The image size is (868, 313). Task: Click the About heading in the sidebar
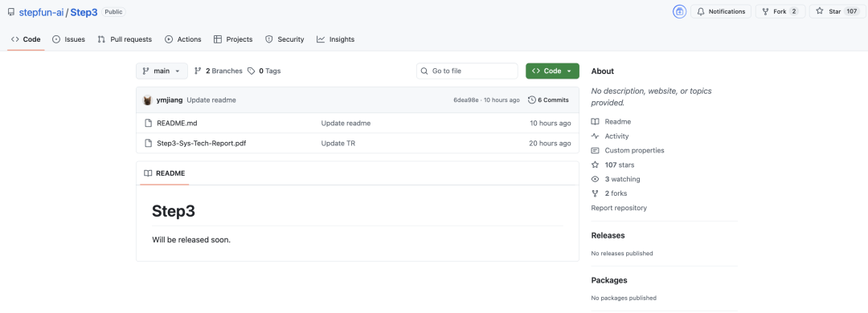pos(602,71)
